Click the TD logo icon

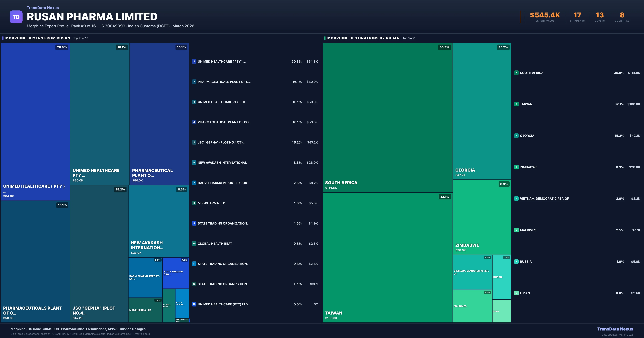point(16,17)
